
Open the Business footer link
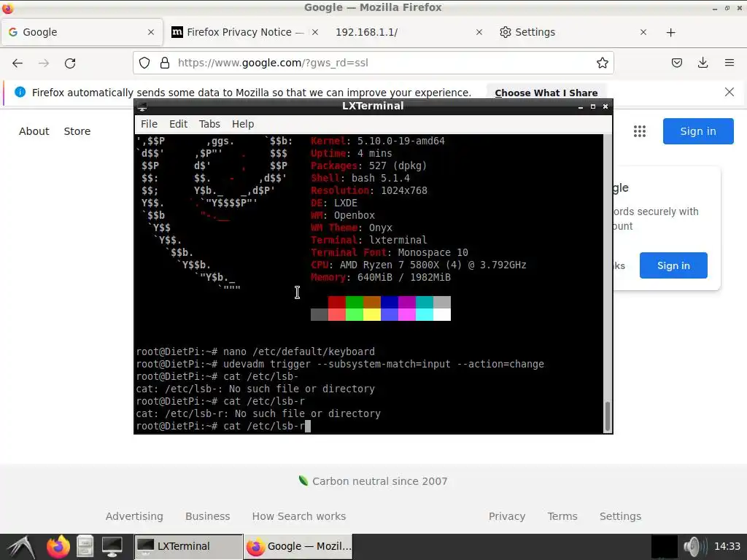pyautogui.click(x=208, y=516)
